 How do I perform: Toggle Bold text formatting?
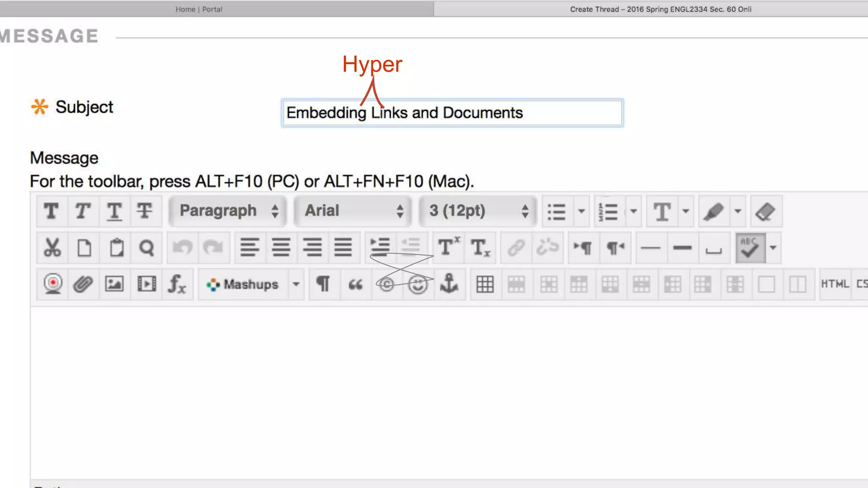tap(51, 211)
